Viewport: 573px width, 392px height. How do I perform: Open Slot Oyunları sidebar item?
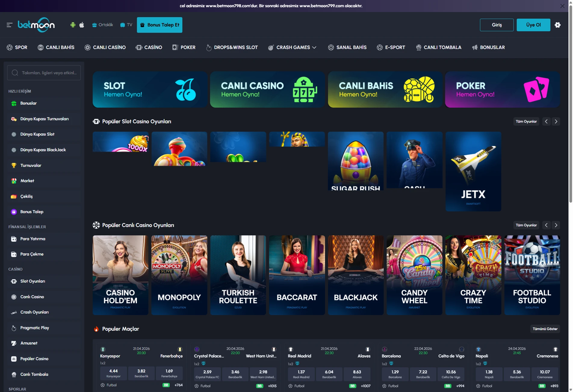pos(44,281)
